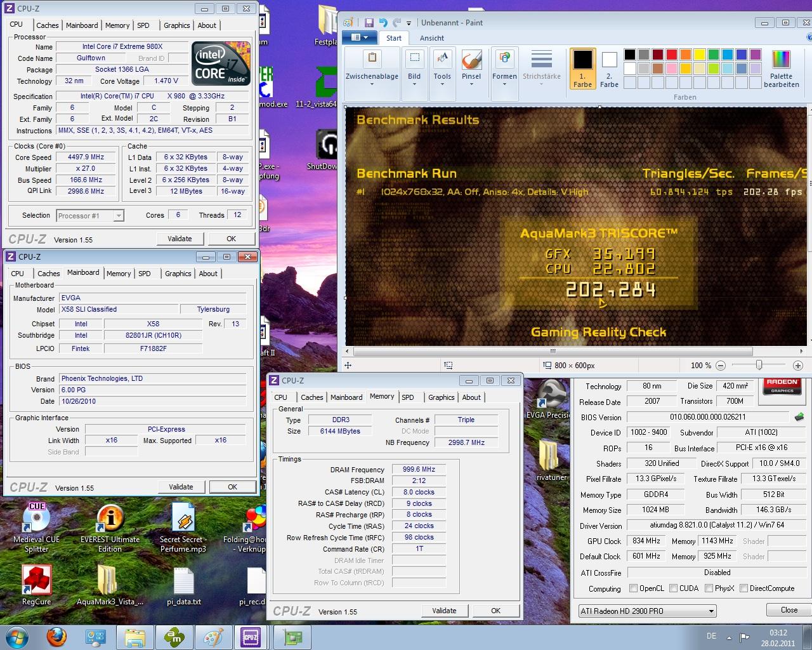Click the Intel Core i7 logo in CPU-Z
Screen dimensions: 812x650
(221, 63)
